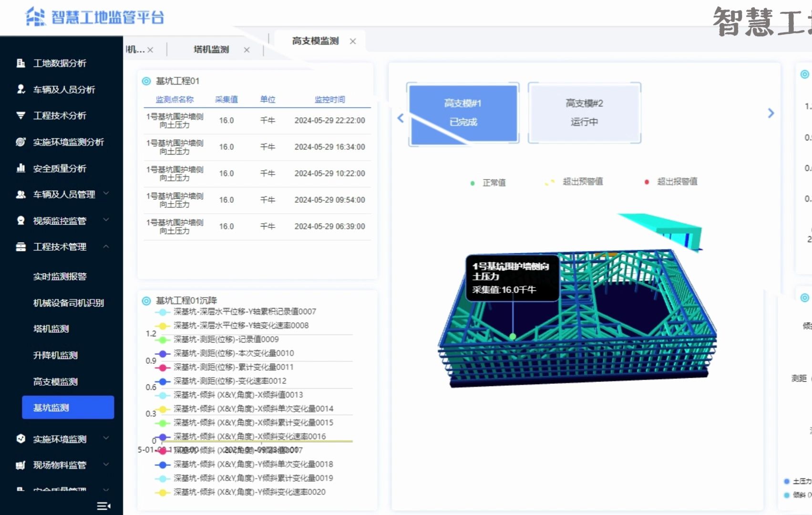This screenshot has width=812, height=515.
Task: Click the 实施环境监测 shield icon
Action: click(x=21, y=439)
